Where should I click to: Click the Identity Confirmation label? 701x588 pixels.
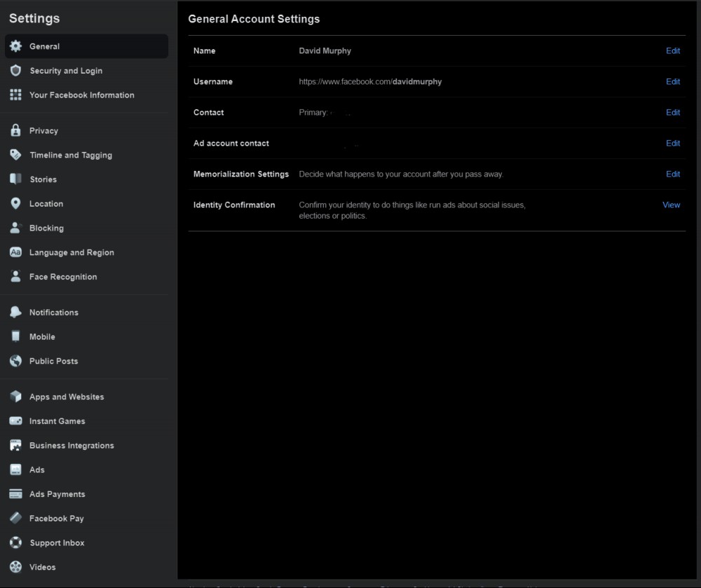pos(234,205)
